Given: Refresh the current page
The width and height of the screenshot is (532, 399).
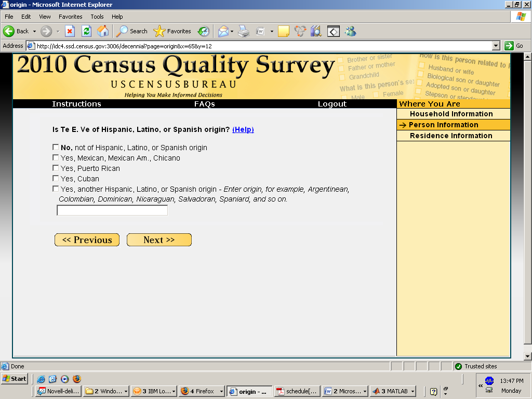Looking at the screenshot, I should coord(86,31).
